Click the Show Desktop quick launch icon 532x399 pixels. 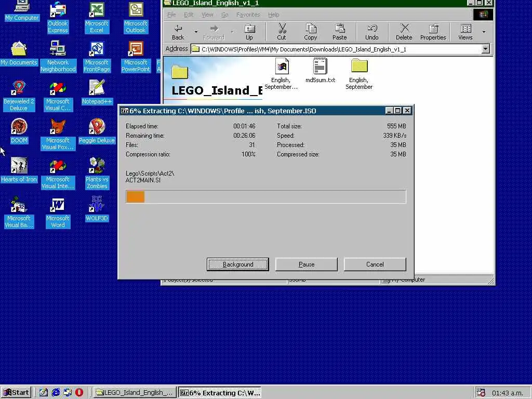[x=44, y=393]
